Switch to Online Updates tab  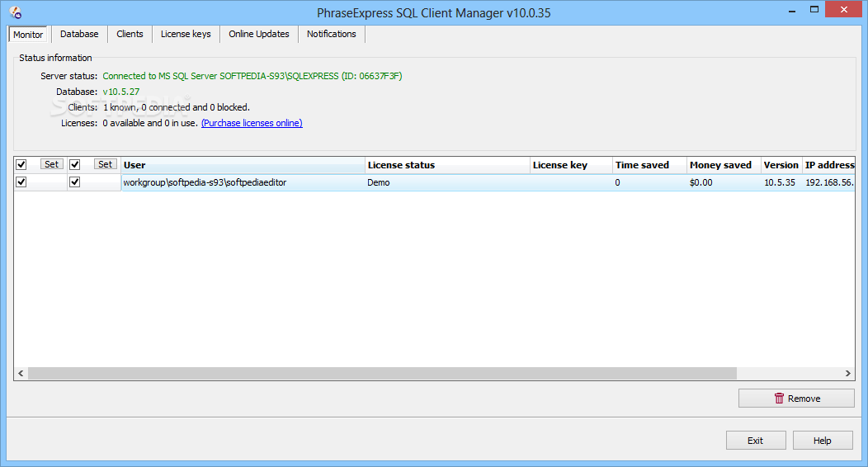pos(259,34)
